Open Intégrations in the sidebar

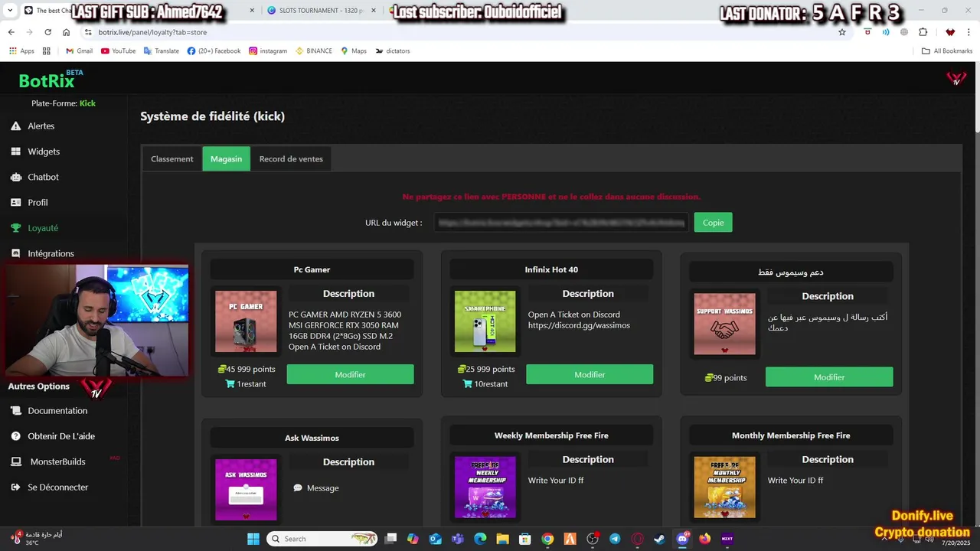51,253
